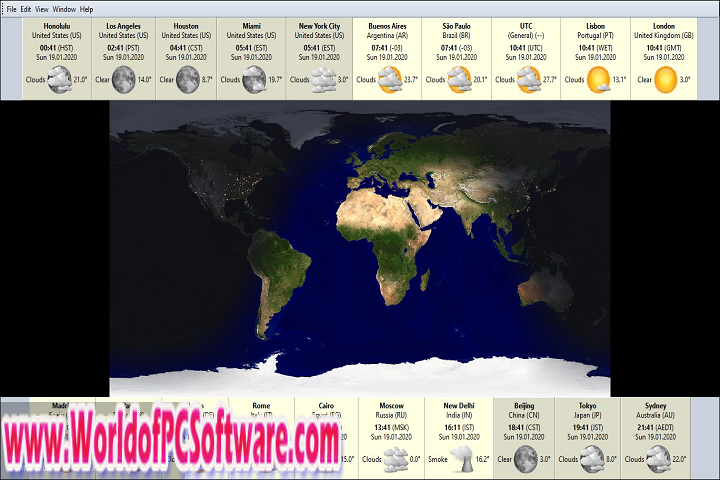Click Moscow's Russia (RU) label
Image resolution: width=720 pixels, height=480 pixels.
pyautogui.click(x=392, y=415)
